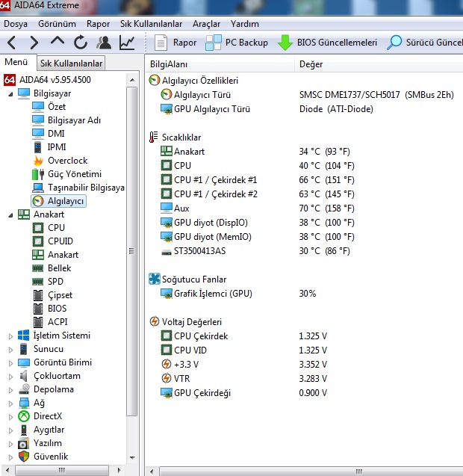This screenshot has width=463, height=476.
Task: Select Overclock in the tree
Action: point(67,161)
